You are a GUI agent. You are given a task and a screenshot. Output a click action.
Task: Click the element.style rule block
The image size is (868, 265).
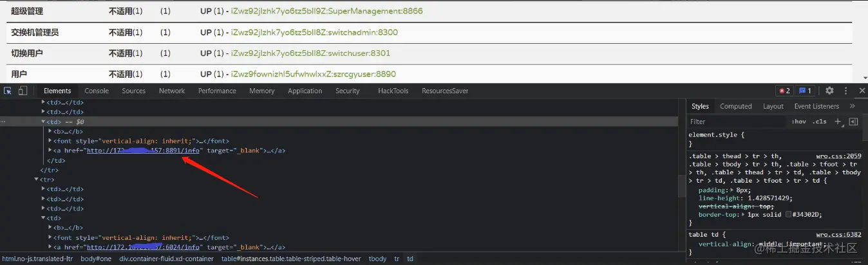(773, 140)
